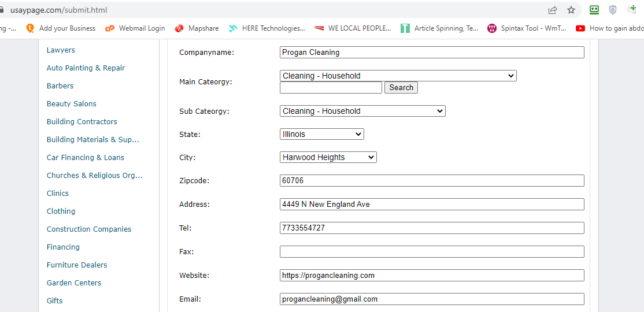This screenshot has width=644, height=312.
Task: Open the Financing category link
Action: click(x=63, y=247)
